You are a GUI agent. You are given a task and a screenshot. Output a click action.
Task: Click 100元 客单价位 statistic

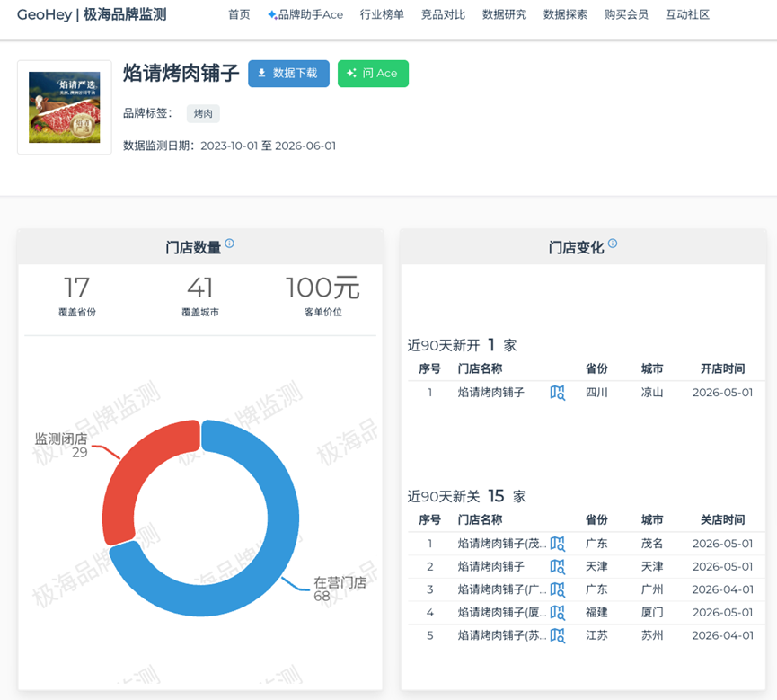(322, 296)
